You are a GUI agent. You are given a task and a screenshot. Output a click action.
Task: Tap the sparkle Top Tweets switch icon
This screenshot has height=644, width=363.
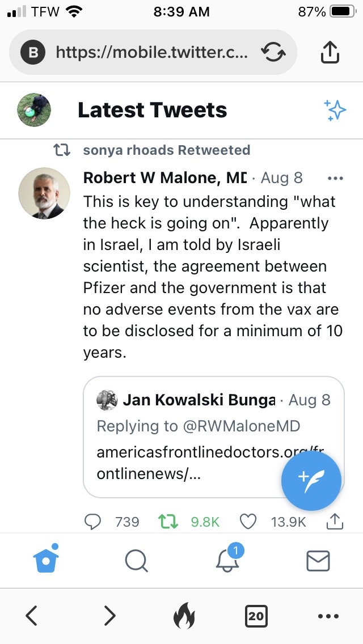point(335,110)
